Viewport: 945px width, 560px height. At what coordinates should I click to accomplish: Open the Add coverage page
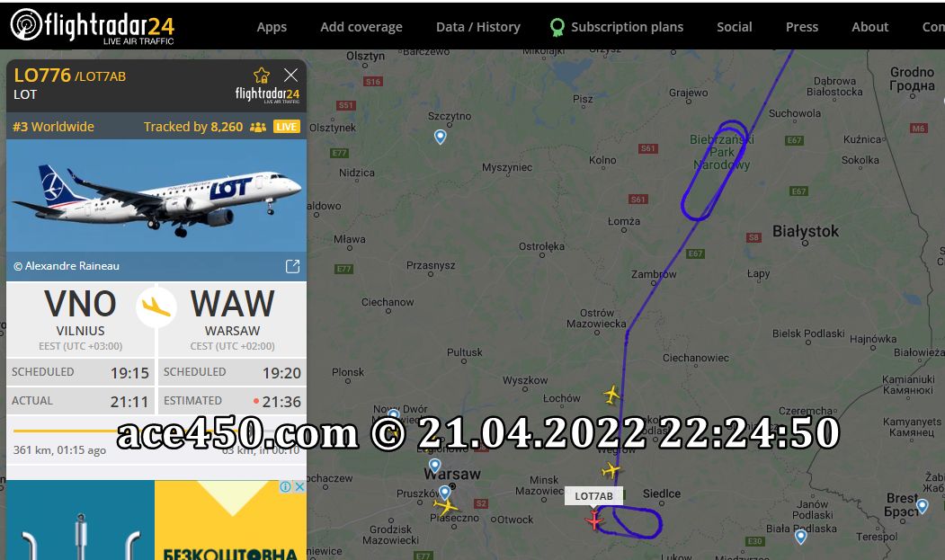(361, 27)
